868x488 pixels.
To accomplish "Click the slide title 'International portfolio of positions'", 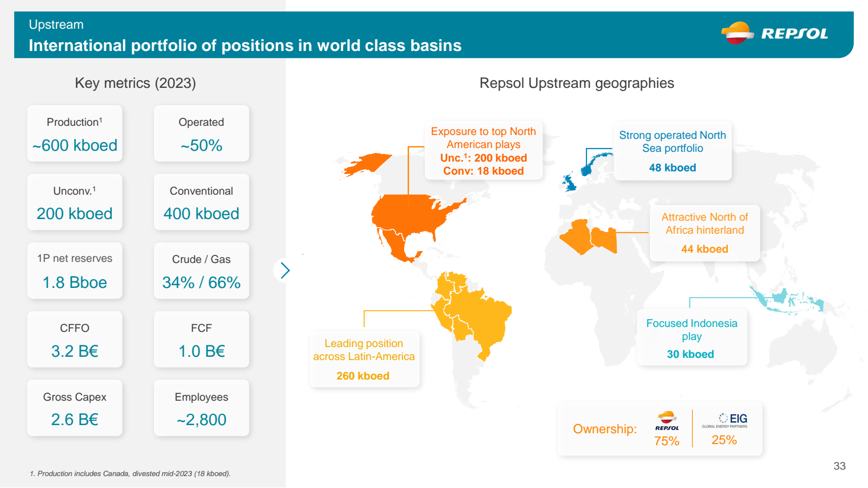I will point(245,45).
